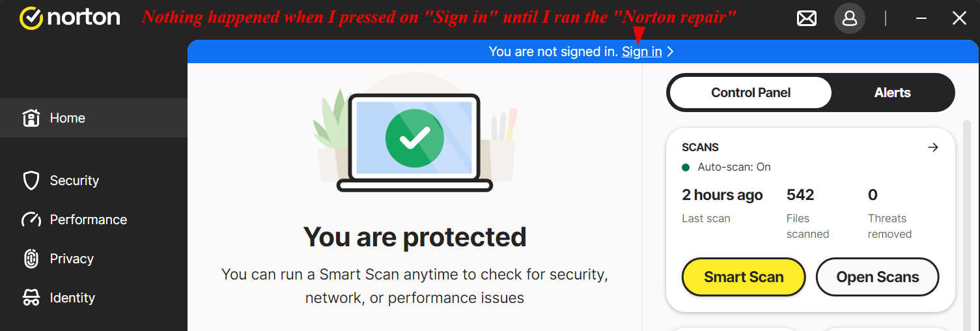This screenshot has width=980, height=331.
Task: Click the Open Scans button
Action: (877, 277)
